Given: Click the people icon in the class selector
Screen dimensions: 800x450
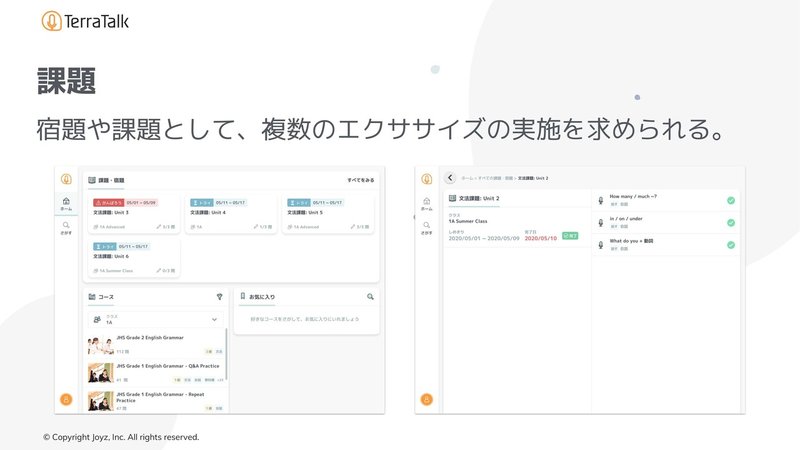Looking at the screenshot, I should (x=97, y=319).
